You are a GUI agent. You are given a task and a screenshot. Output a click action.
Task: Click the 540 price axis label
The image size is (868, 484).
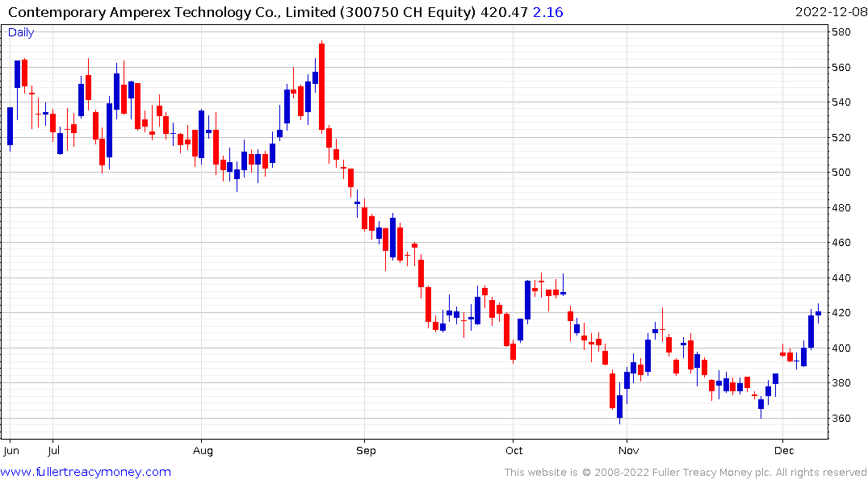pyautogui.click(x=841, y=102)
